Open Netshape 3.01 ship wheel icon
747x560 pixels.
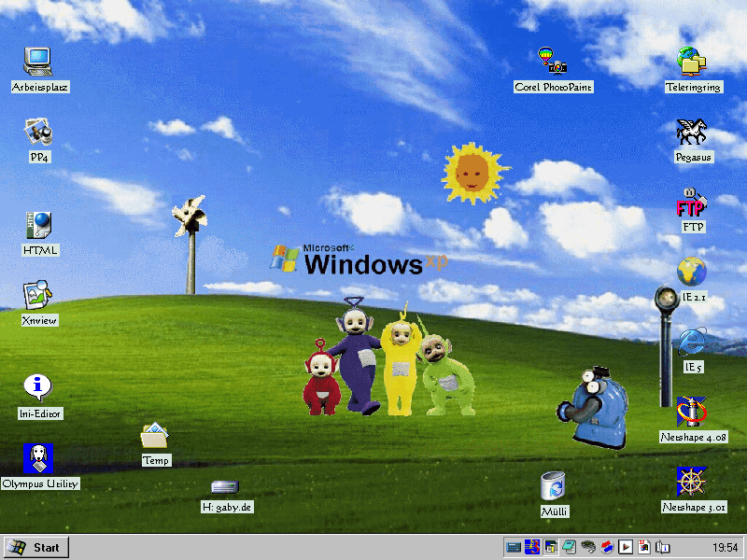tap(692, 483)
